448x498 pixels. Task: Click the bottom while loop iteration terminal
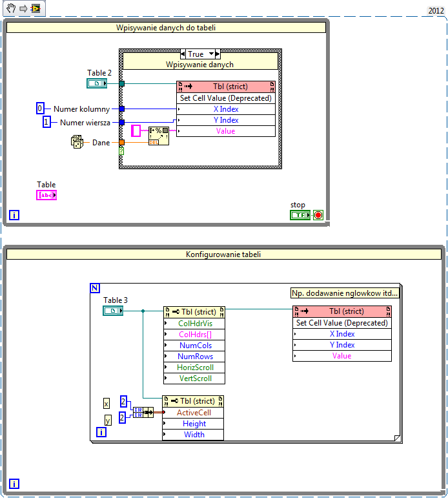pos(14,484)
